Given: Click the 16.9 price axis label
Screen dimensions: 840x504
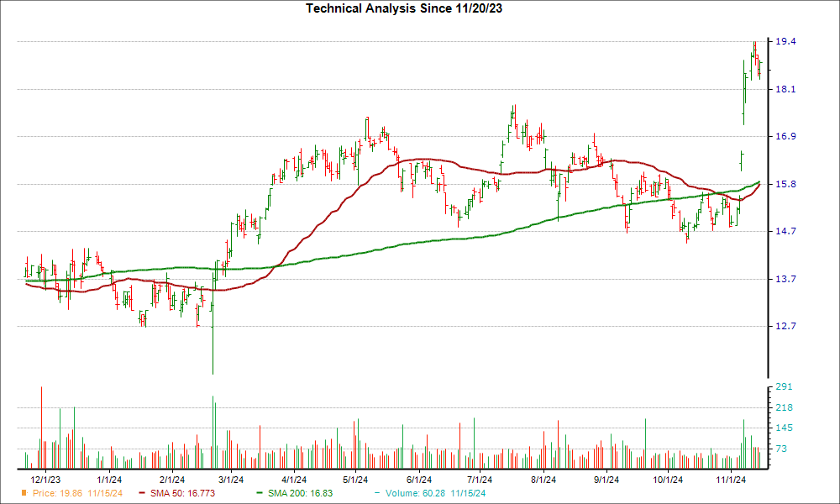Looking at the screenshot, I should [785, 137].
